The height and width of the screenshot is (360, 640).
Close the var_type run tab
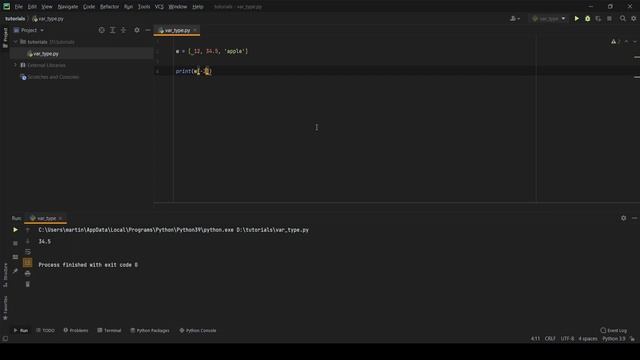pyautogui.click(x=61, y=218)
